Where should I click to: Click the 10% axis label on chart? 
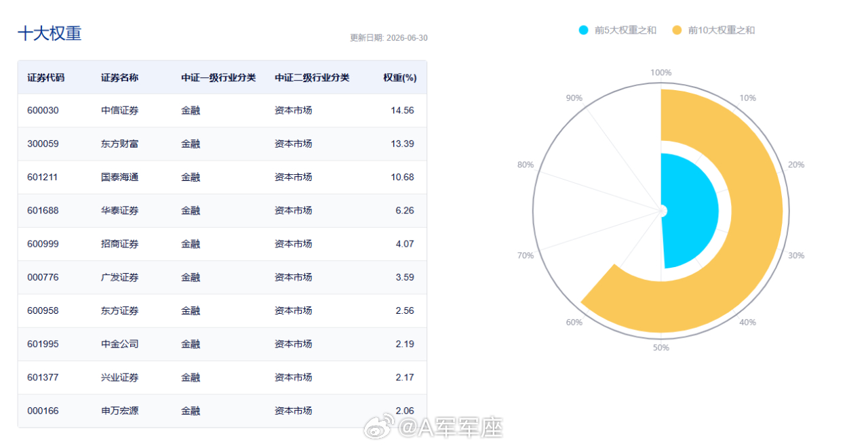tap(748, 98)
